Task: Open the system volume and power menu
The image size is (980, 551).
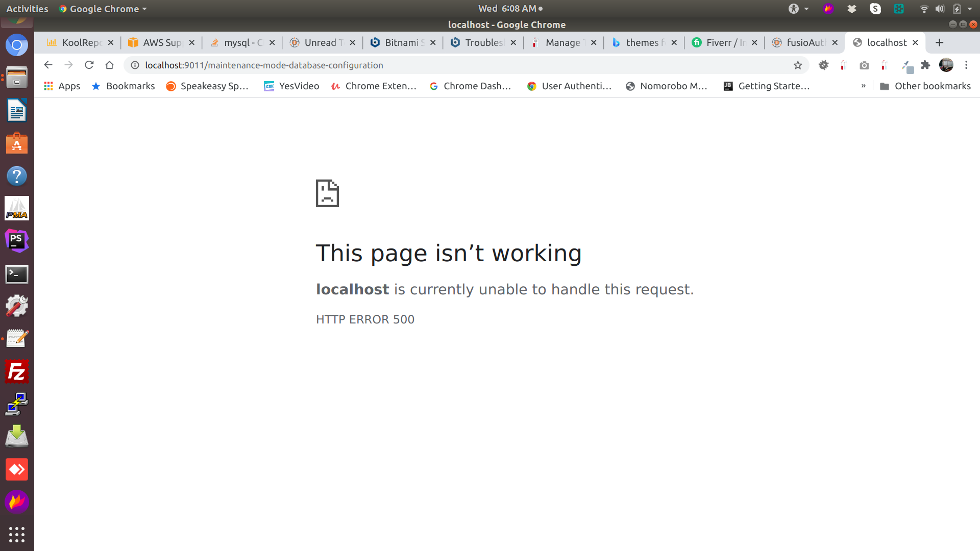Action: pos(946,9)
